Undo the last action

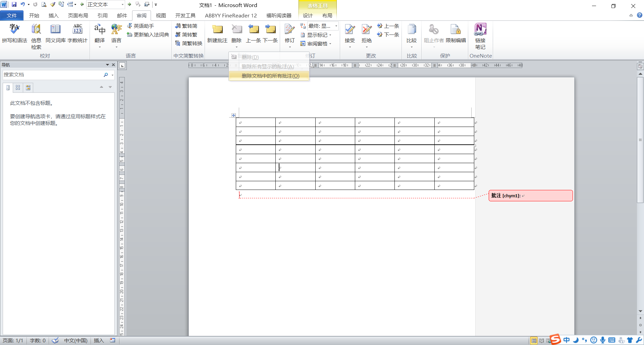click(x=23, y=4)
